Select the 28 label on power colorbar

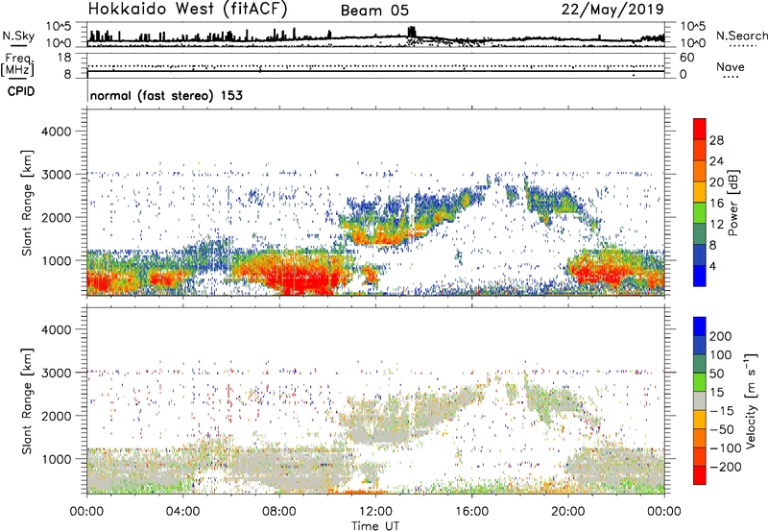pos(716,140)
